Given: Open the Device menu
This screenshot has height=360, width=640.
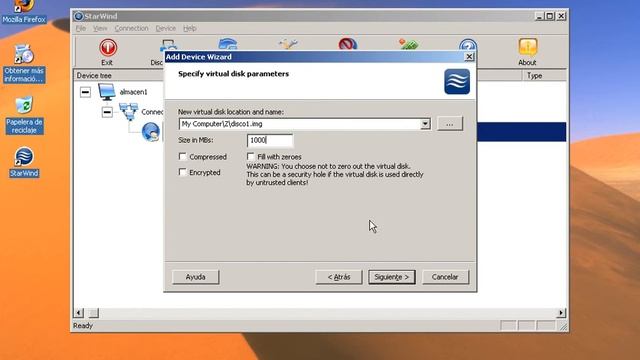Looking at the screenshot, I should 166,28.
